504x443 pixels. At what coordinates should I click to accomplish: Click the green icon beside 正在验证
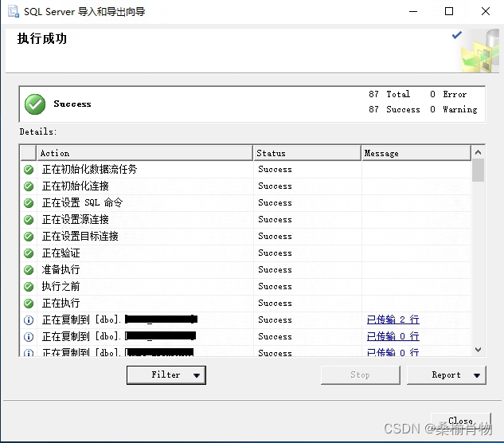[29, 253]
